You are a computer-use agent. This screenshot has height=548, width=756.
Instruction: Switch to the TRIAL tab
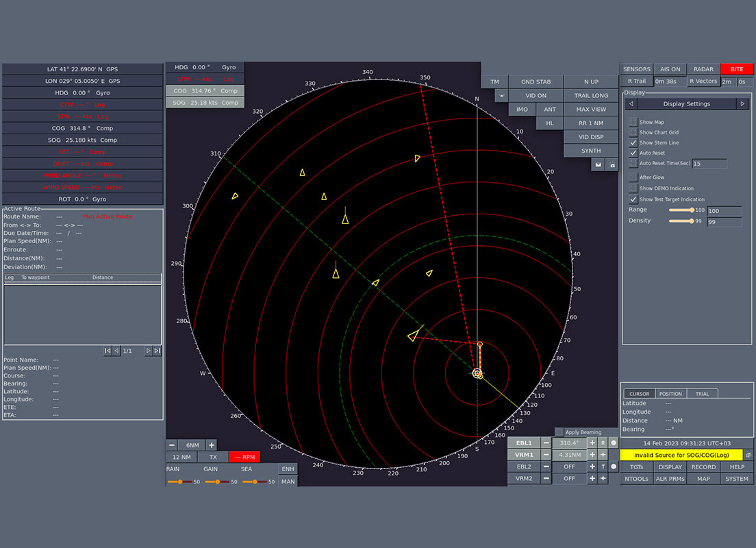[x=703, y=394]
